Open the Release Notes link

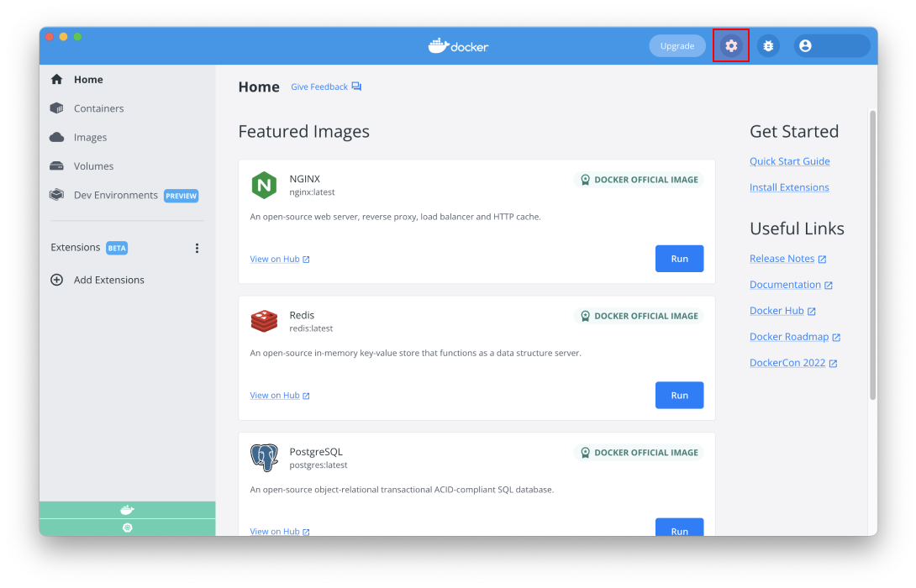782,258
